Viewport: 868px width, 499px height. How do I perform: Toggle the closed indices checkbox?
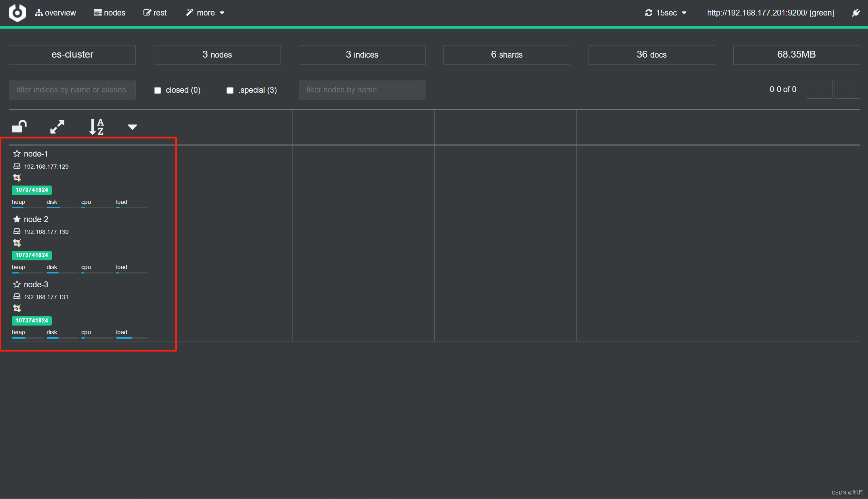point(157,90)
